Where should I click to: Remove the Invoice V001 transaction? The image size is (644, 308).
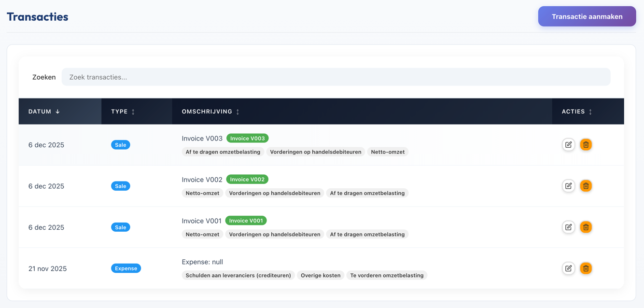pos(586,227)
